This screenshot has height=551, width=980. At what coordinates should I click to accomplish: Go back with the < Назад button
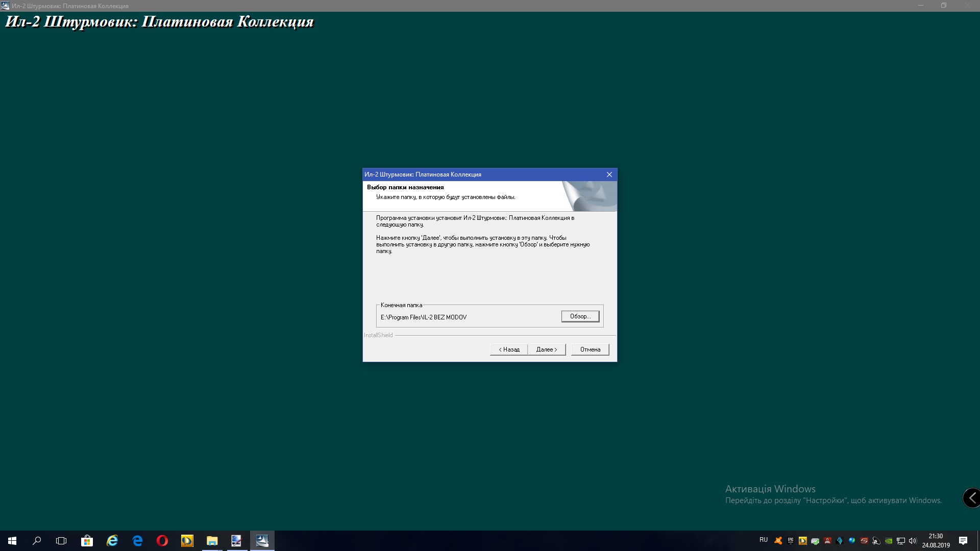(x=508, y=349)
